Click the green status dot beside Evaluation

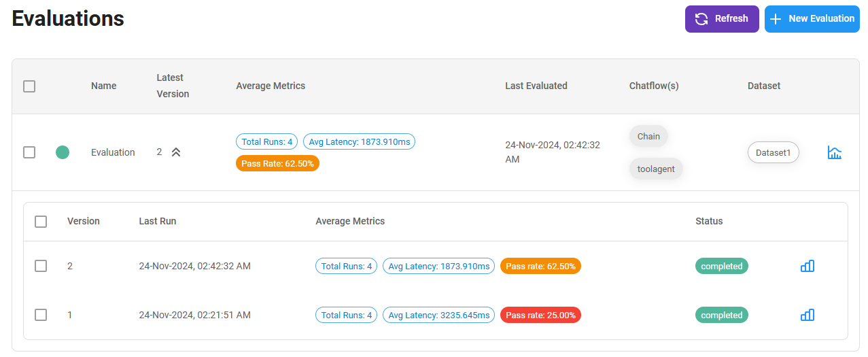[x=63, y=152]
